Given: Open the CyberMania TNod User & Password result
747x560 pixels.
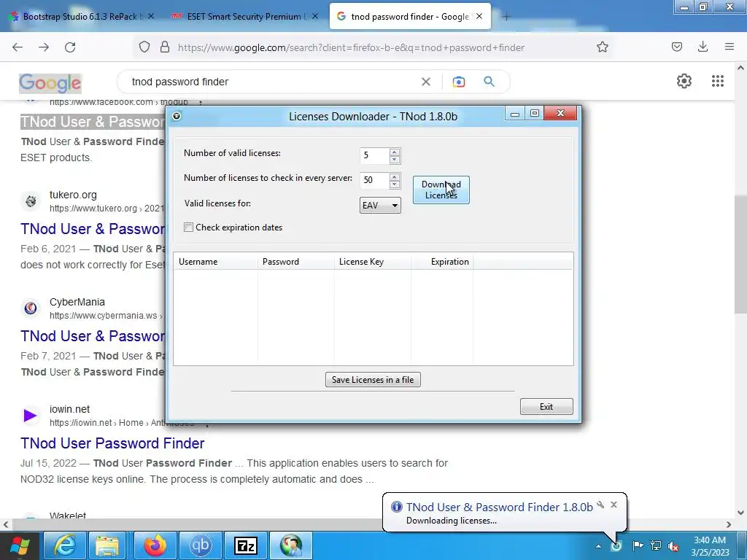Looking at the screenshot, I should [93, 336].
